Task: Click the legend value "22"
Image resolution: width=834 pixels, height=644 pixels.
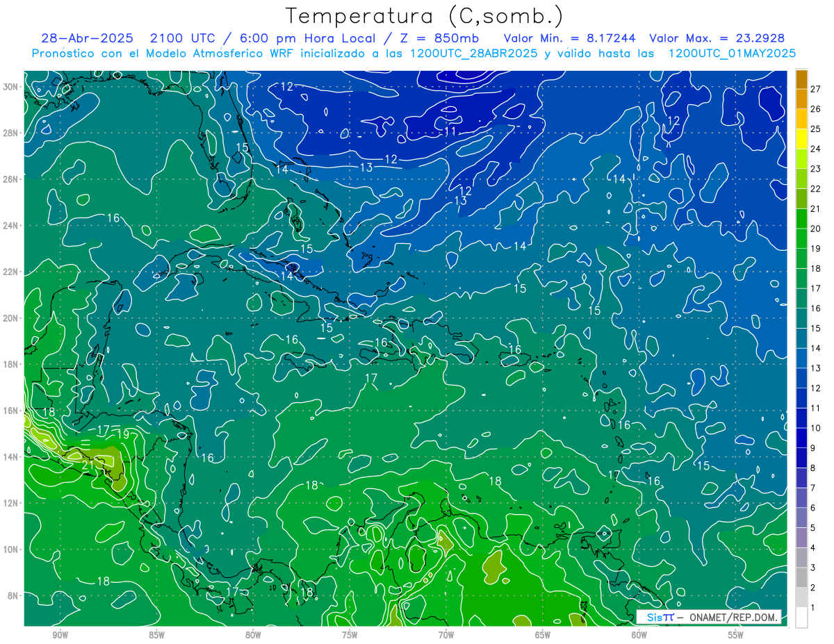Action: click(x=815, y=188)
